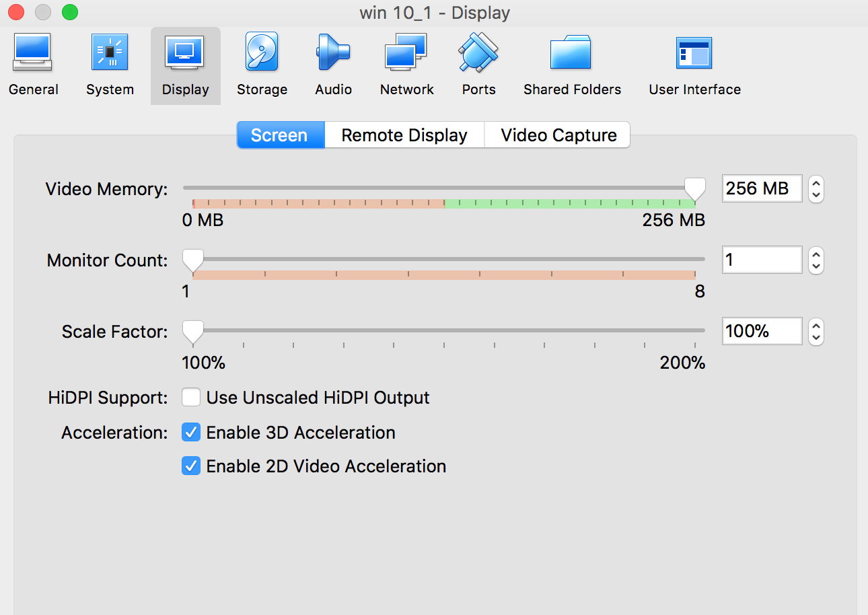Open the Audio settings icon
Image resolution: width=868 pixels, height=615 pixels.
[x=333, y=55]
